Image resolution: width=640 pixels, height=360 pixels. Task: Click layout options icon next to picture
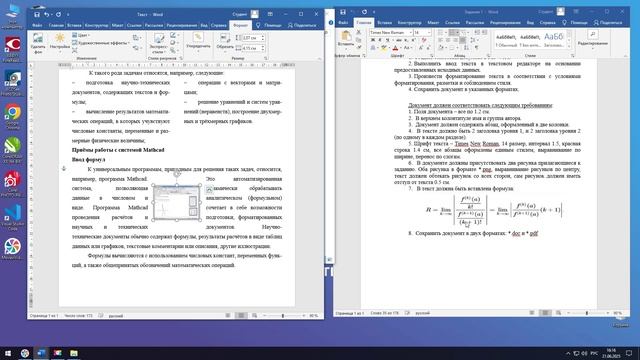point(209,189)
